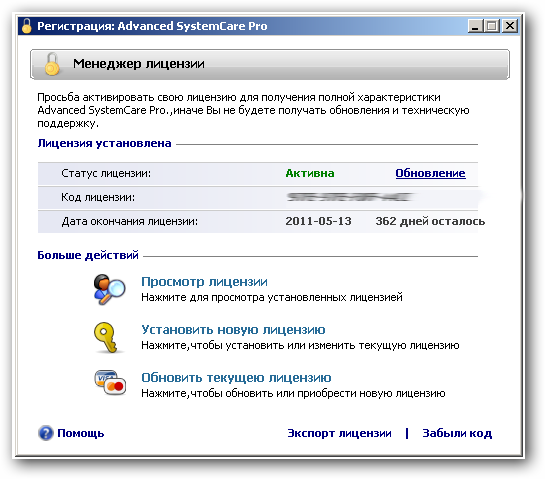Minimize the registration window
This screenshot has height=479, width=545.
pyautogui.click(x=475, y=26)
